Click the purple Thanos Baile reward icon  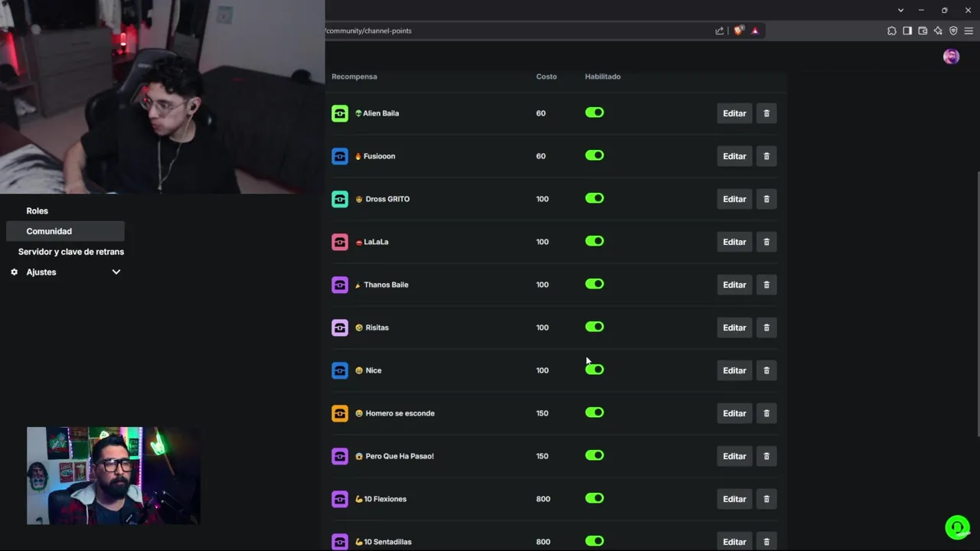point(340,285)
